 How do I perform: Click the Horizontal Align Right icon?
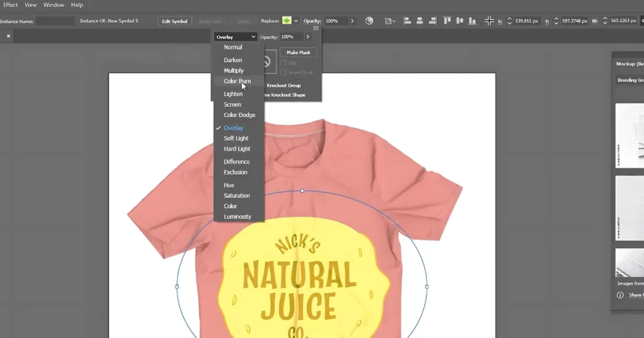tap(432, 21)
